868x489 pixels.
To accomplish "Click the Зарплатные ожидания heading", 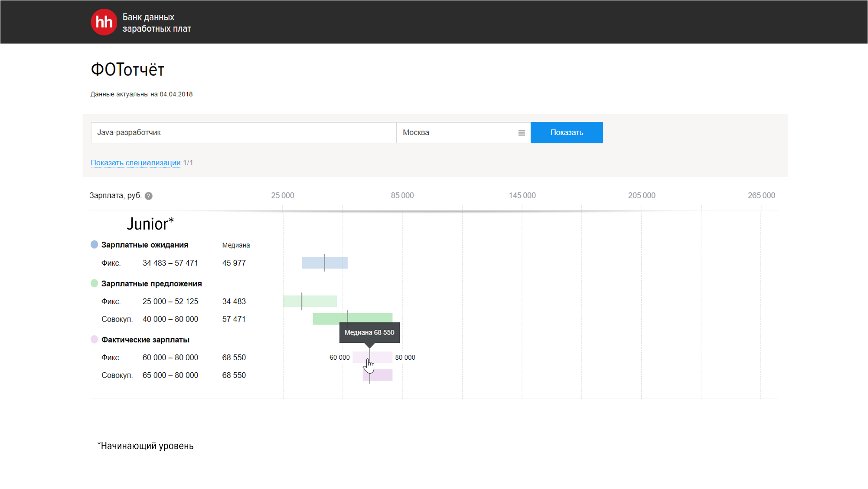I will (x=144, y=245).
